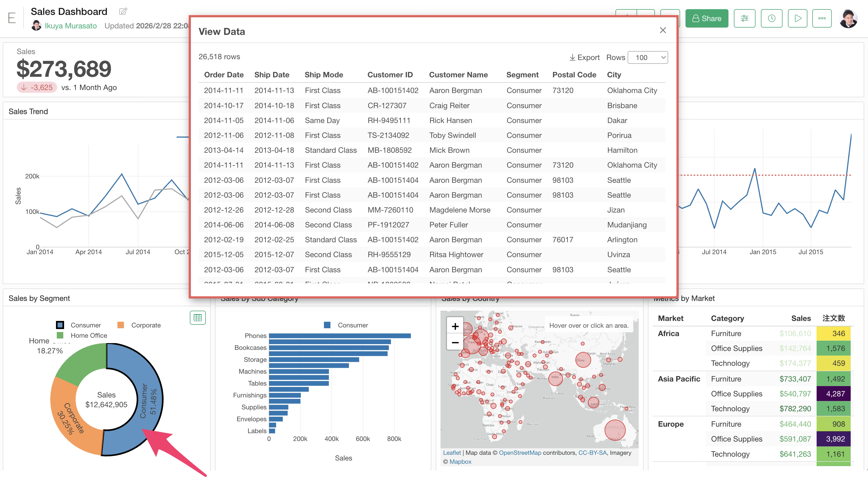Image resolution: width=868 pixels, height=491 pixels.
Task: Click the Consumer legend swatch in Sub Category chart
Action: (x=327, y=325)
